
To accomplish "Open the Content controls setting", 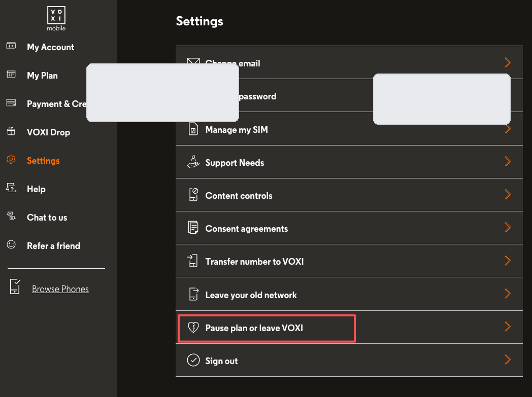I will pos(349,195).
